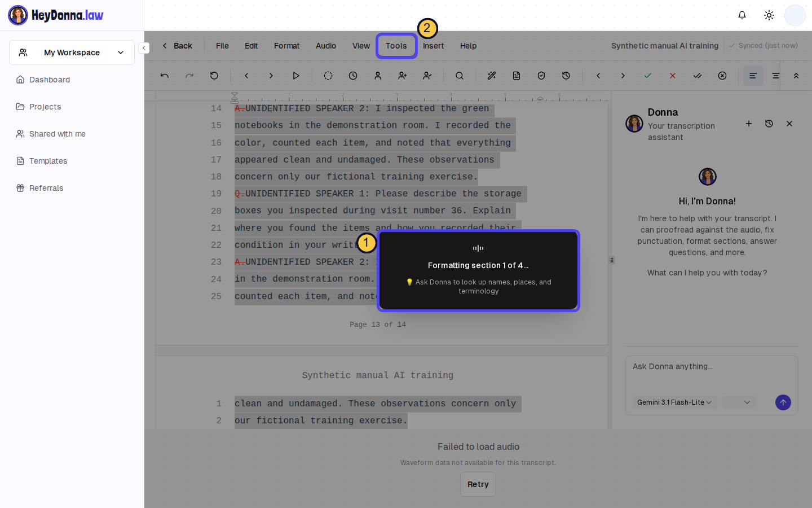Open the Insert menu
Screen dimensions: 812x508
coord(434,46)
